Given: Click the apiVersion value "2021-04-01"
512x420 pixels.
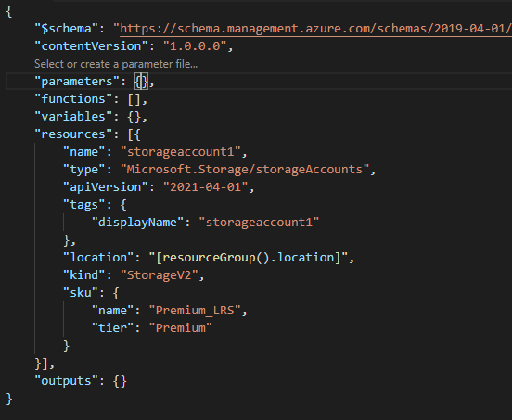Looking at the screenshot, I should [x=205, y=187].
